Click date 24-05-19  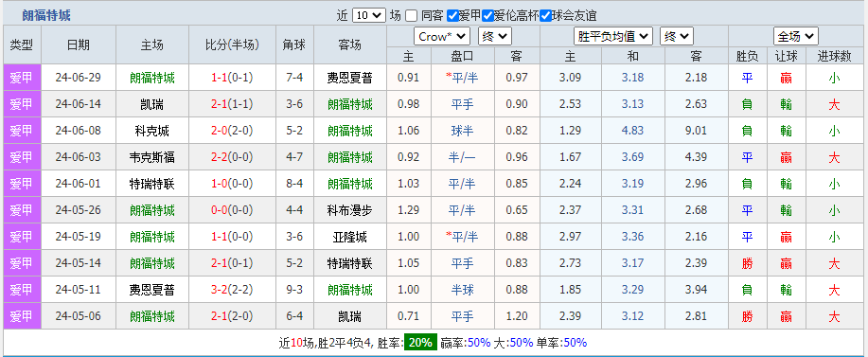79,237
